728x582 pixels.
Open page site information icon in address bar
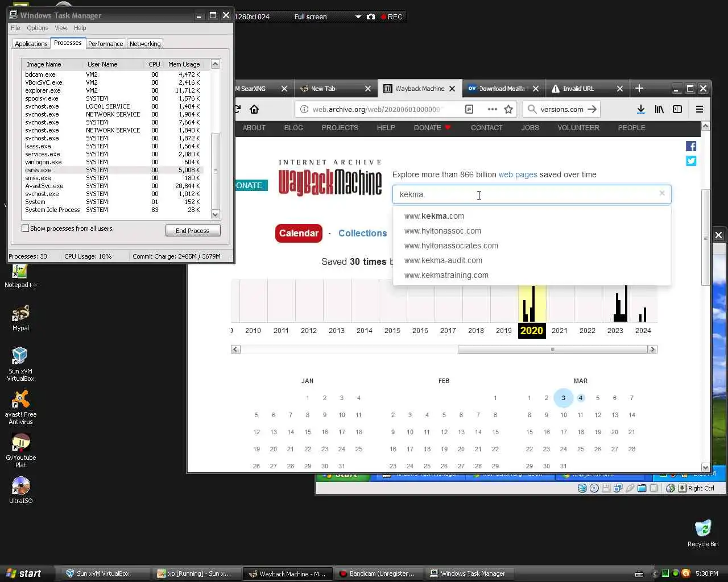pos(304,109)
